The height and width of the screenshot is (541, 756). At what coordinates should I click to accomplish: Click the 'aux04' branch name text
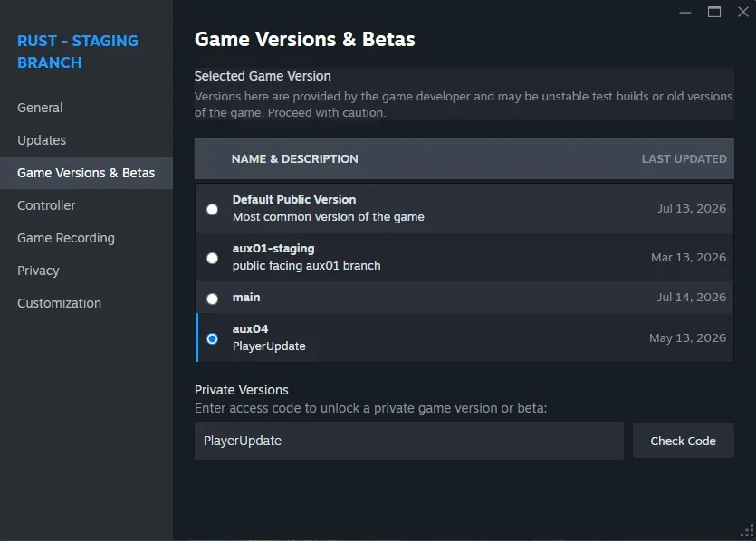[250, 329]
